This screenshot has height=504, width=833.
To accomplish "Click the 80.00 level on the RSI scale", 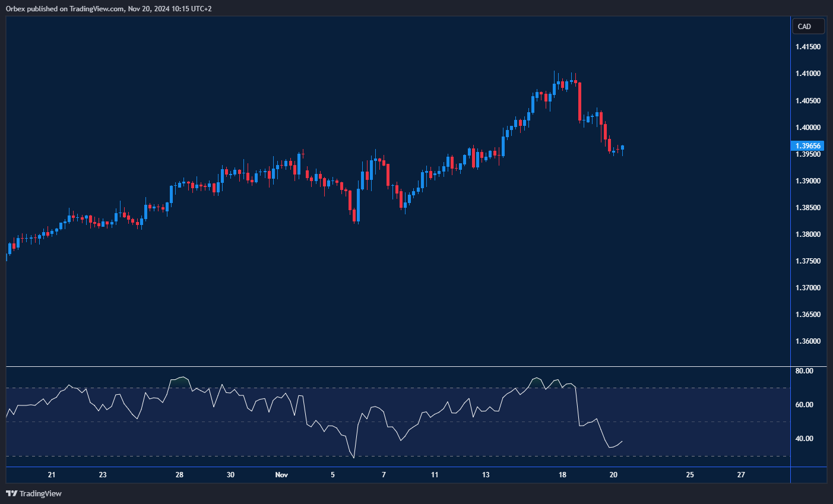I will tap(805, 371).
